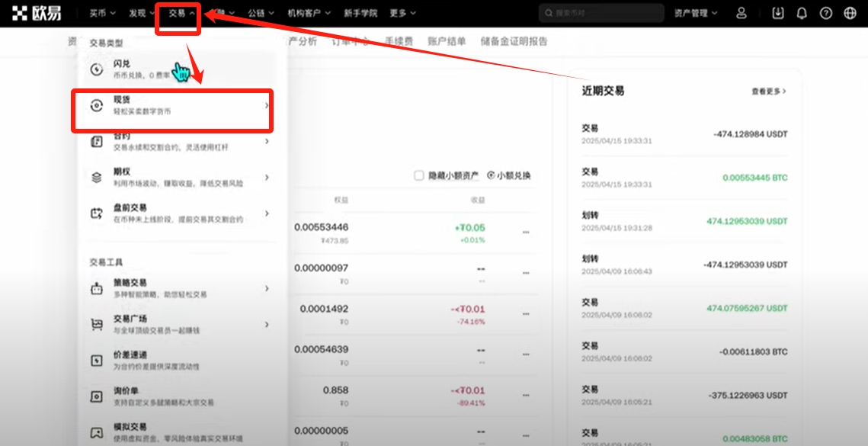Open the language globe icon

pos(850,13)
